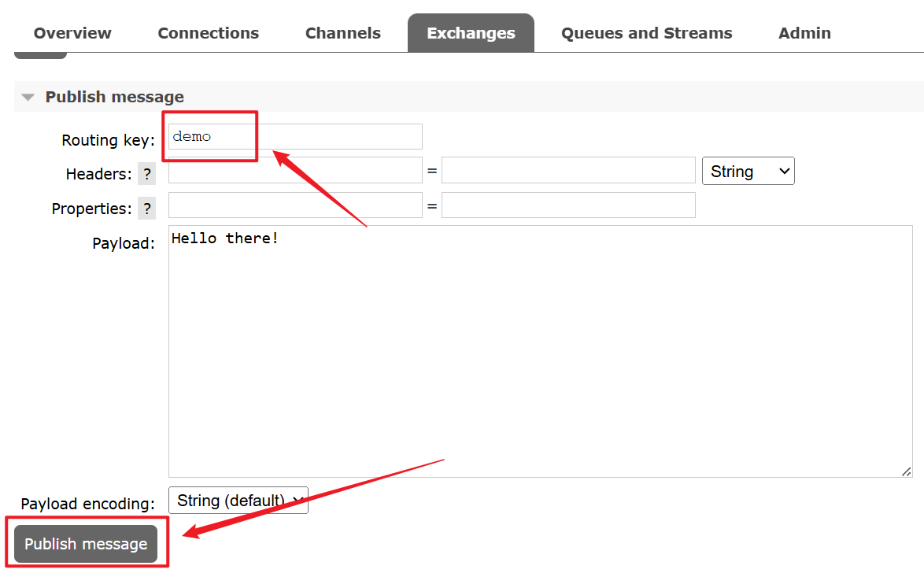Click the Properties help question mark icon
This screenshot has width=924, height=573.
click(x=146, y=209)
